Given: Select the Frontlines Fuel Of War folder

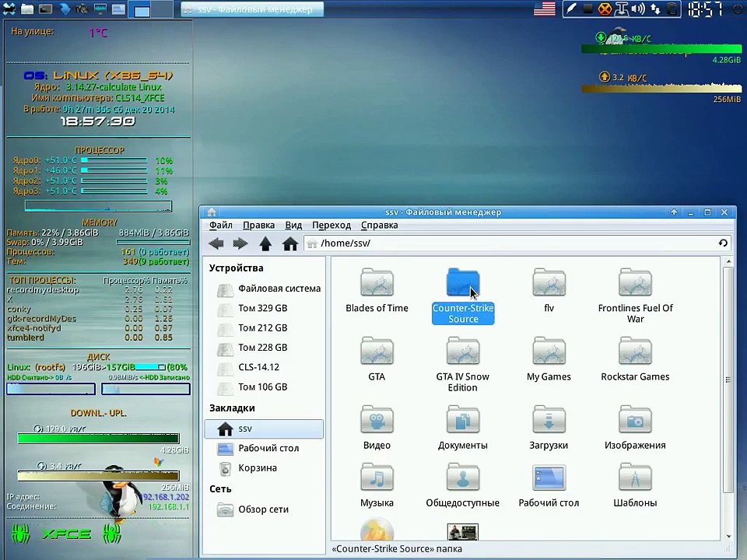Looking at the screenshot, I should coord(635,296).
